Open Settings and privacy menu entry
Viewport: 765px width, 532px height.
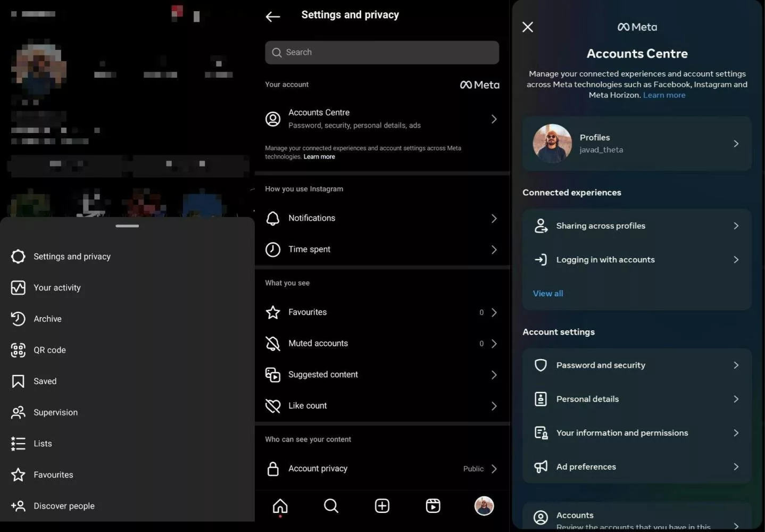127,256
